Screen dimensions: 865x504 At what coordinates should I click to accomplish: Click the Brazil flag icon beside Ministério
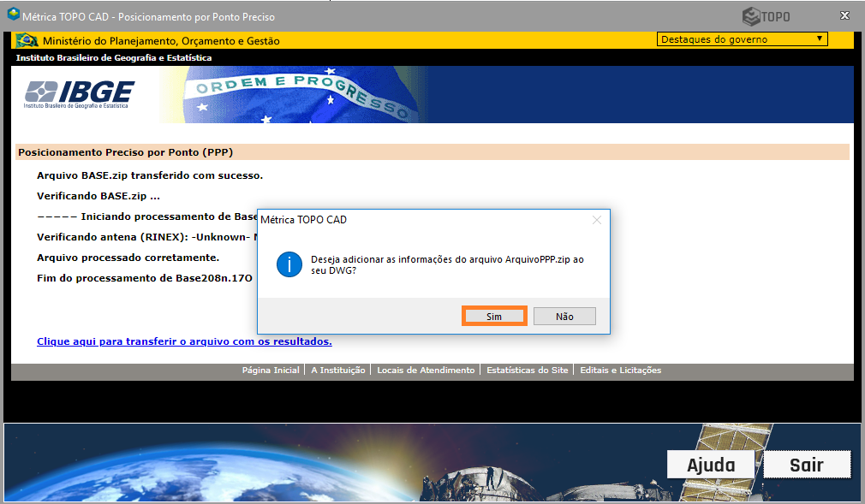click(27, 40)
